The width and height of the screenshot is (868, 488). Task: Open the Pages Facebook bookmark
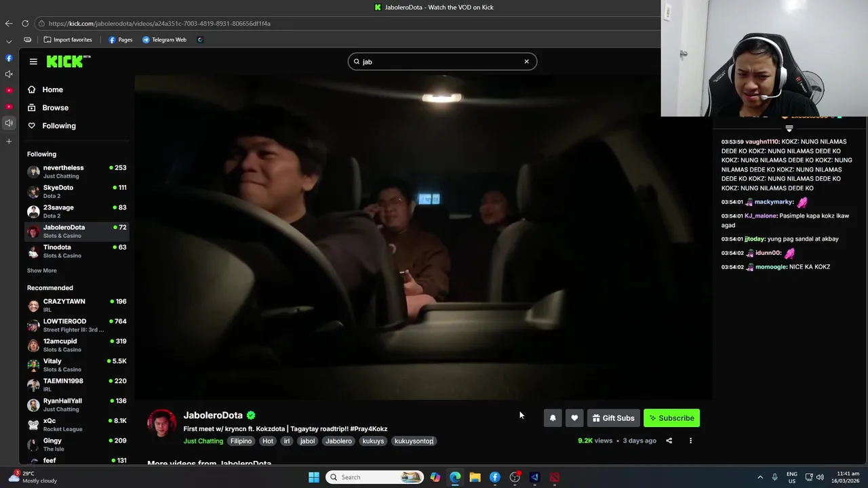tap(120, 39)
